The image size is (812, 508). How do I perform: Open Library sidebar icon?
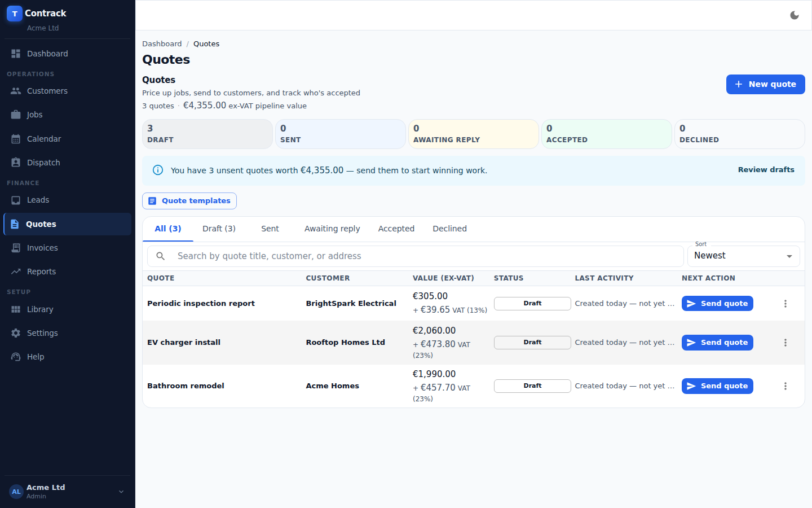pyautogui.click(x=16, y=309)
